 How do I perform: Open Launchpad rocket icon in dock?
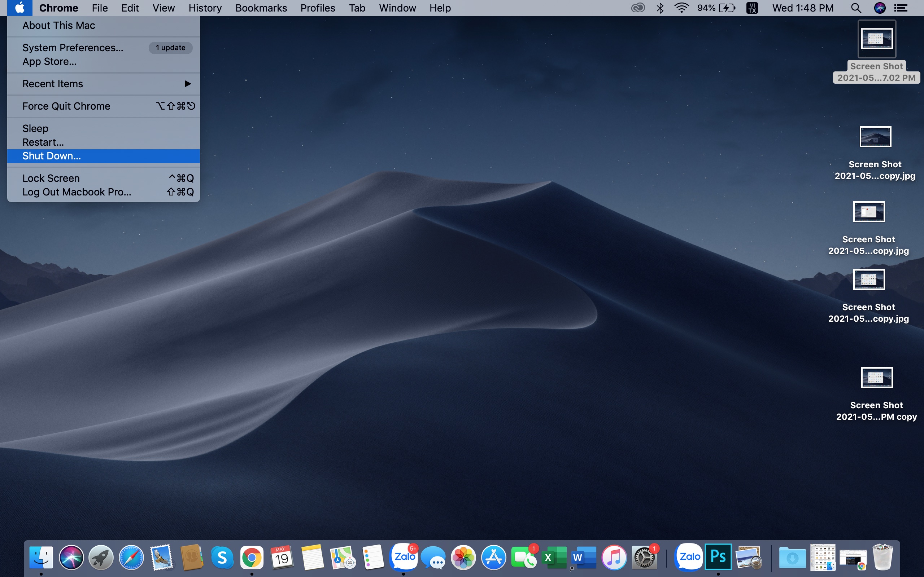pos(101,558)
